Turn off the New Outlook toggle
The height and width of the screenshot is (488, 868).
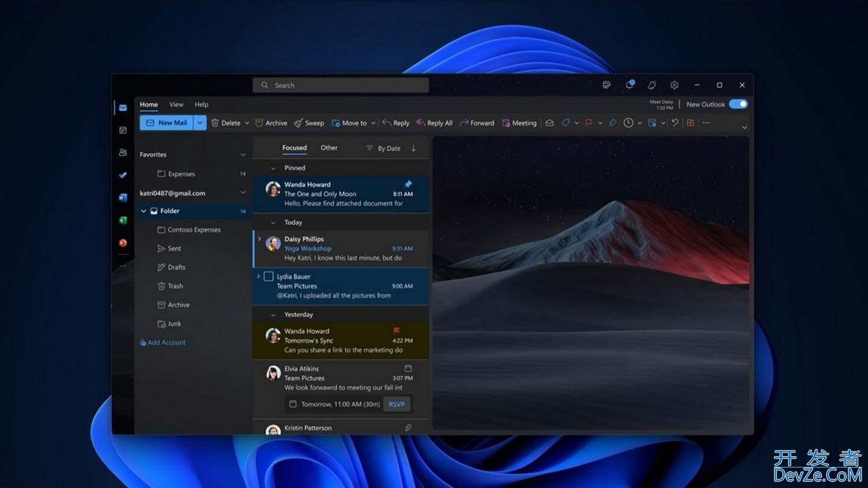click(738, 104)
